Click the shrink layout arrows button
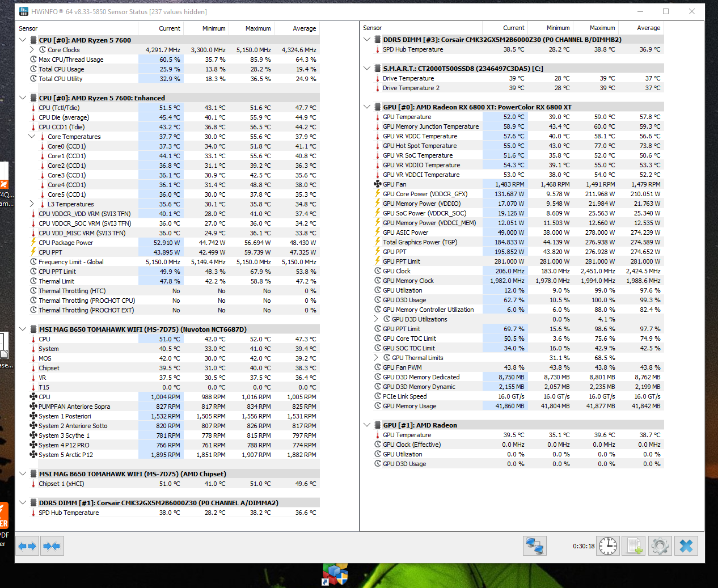Image resolution: width=718 pixels, height=588 pixels. [x=52, y=546]
